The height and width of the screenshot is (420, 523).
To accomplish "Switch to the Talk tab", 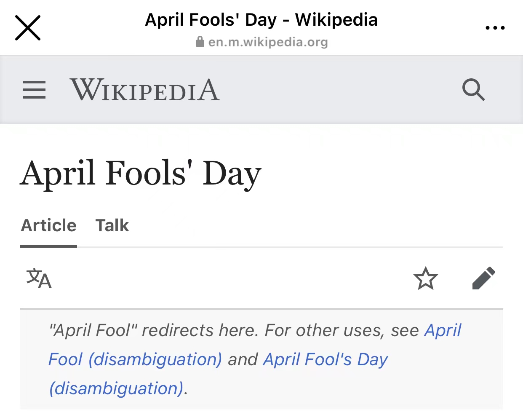I will click(112, 226).
